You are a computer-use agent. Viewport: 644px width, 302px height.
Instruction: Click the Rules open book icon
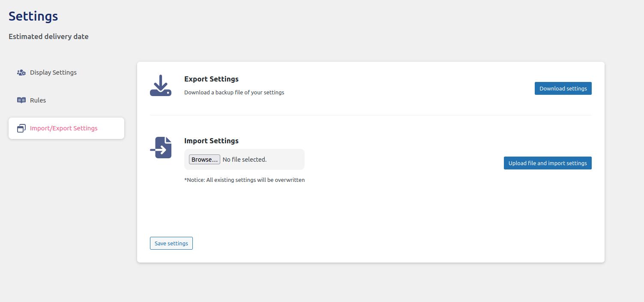[21, 100]
